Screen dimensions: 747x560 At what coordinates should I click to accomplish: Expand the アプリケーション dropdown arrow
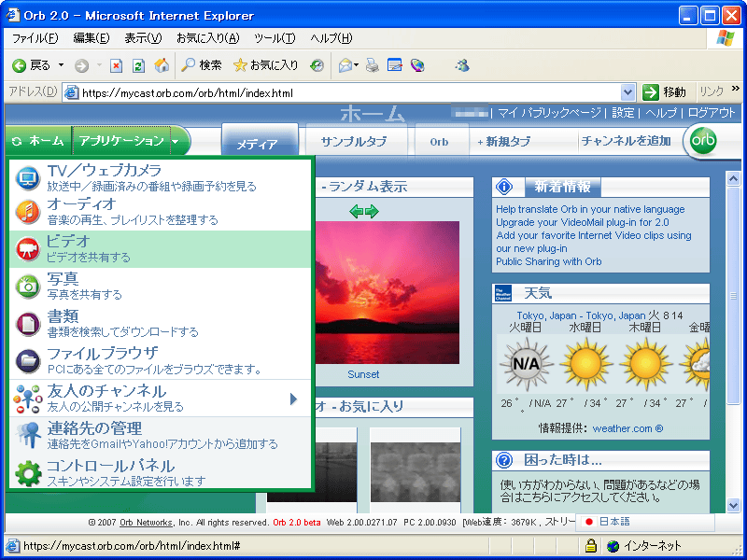click(176, 142)
